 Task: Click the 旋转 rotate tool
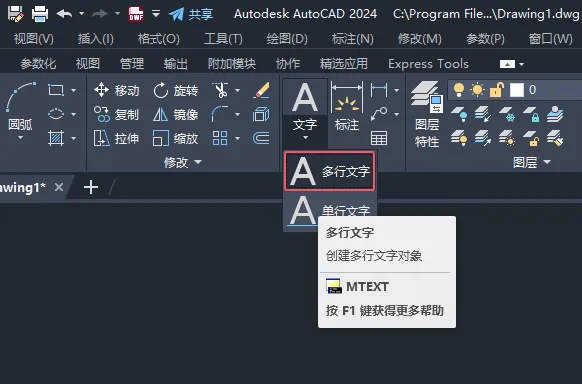(x=176, y=90)
